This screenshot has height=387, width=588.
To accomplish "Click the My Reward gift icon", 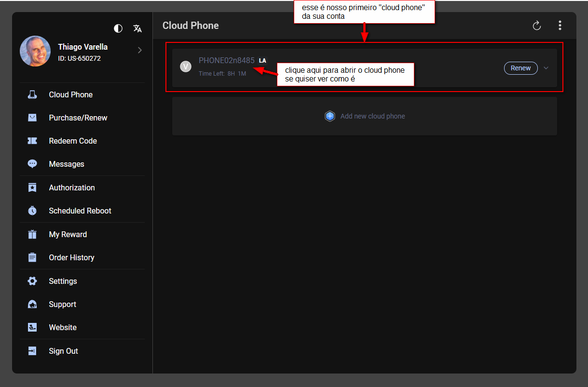I will pos(32,234).
